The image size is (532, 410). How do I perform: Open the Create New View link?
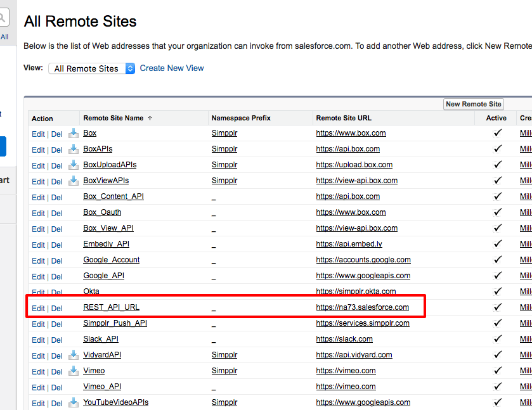(x=171, y=67)
